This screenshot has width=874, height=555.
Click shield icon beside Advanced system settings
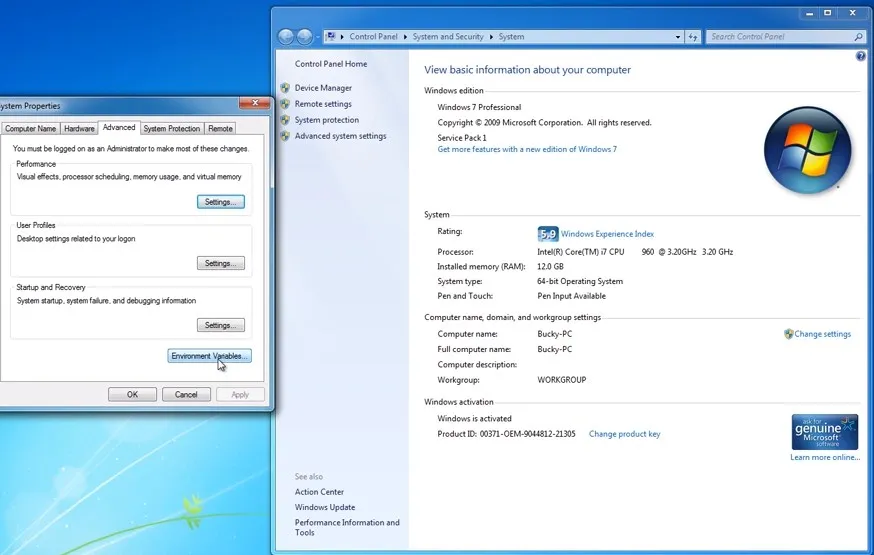coord(285,136)
